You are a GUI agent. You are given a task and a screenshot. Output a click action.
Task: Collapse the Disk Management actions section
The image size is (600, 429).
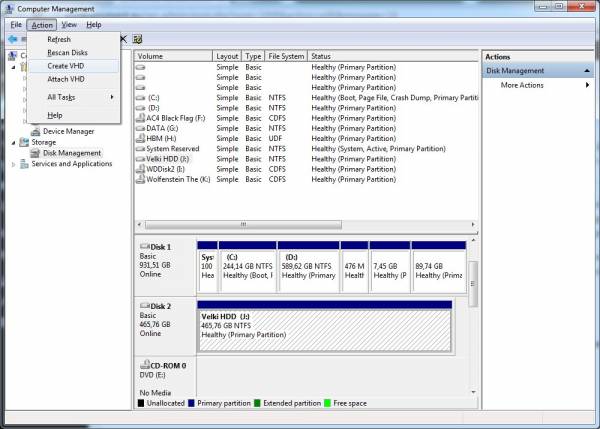pos(587,71)
